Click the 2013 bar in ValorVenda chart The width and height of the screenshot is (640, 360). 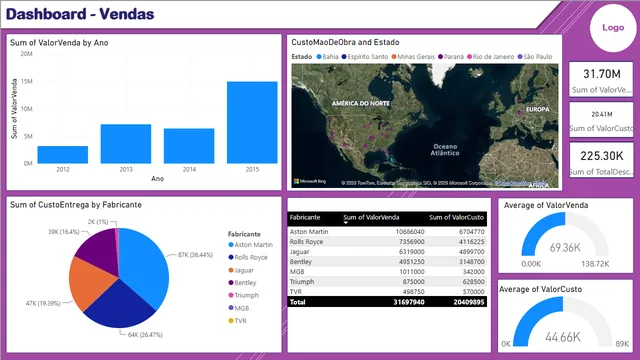point(126,144)
